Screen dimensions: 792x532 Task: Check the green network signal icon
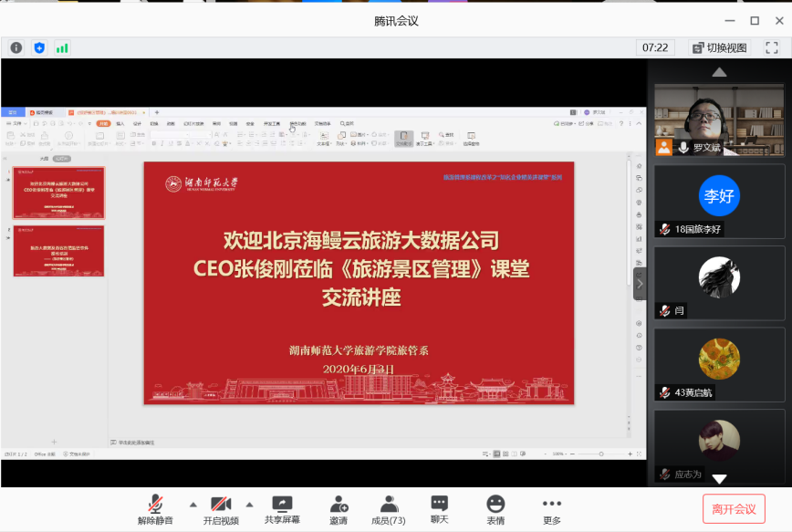point(62,47)
